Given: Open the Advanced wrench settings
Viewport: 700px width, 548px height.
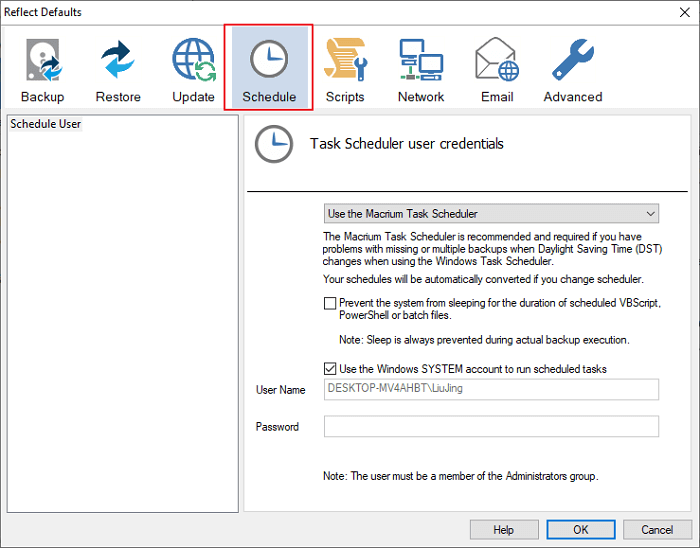Looking at the screenshot, I should pos(573,69).
